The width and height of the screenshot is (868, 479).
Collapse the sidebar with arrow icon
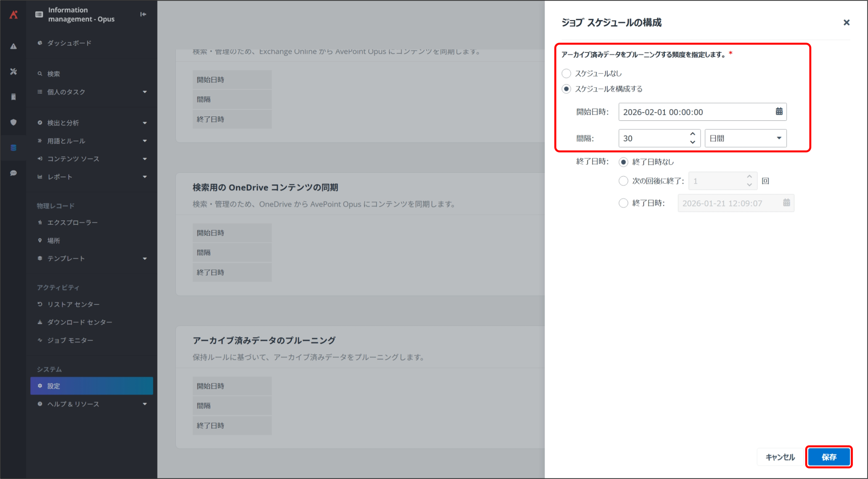(143, 14)
